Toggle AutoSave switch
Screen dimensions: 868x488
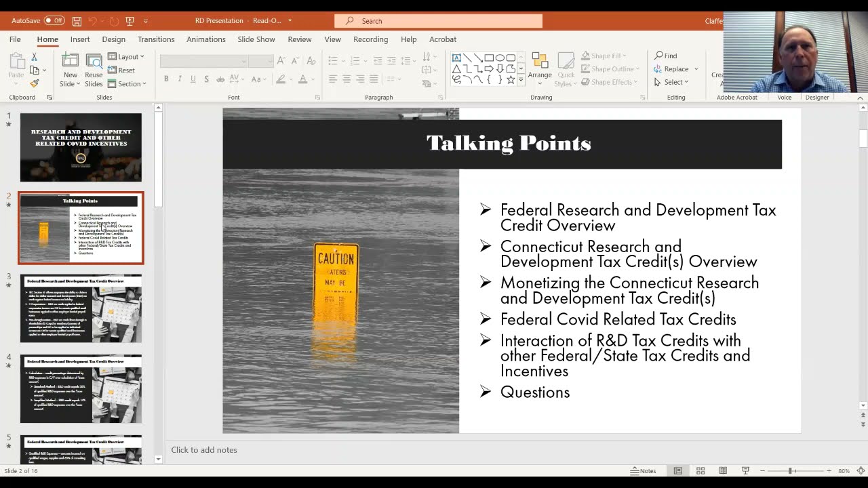pyautogui.click(x=54, y=21)
